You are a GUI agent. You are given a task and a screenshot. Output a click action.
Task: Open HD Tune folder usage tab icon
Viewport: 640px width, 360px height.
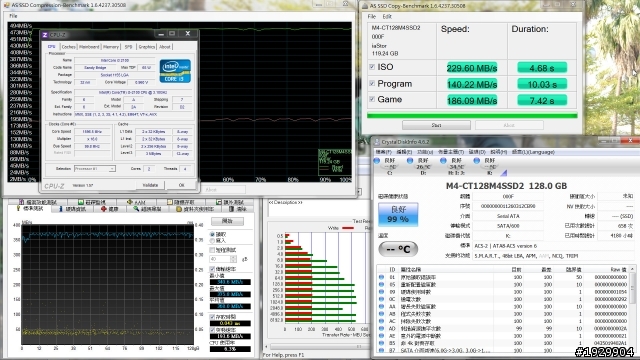click(179, 209)
